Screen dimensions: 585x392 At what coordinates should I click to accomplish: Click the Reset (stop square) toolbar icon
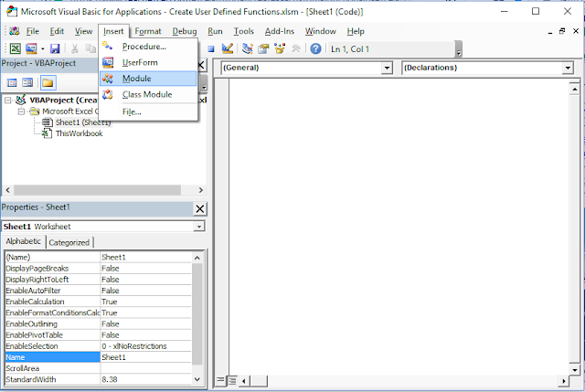(x=211, y=48)
